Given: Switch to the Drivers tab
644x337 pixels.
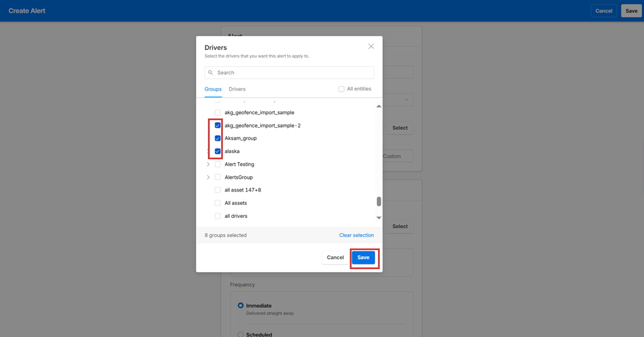Looking at the screenshot, I should (x=237, y=89).
